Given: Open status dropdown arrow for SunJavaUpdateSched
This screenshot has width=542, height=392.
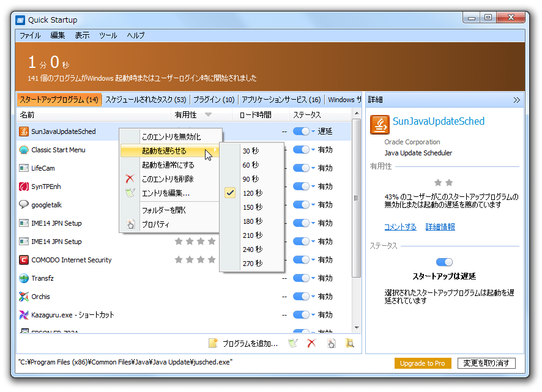Looking at the screenshot, I should 313,131.
